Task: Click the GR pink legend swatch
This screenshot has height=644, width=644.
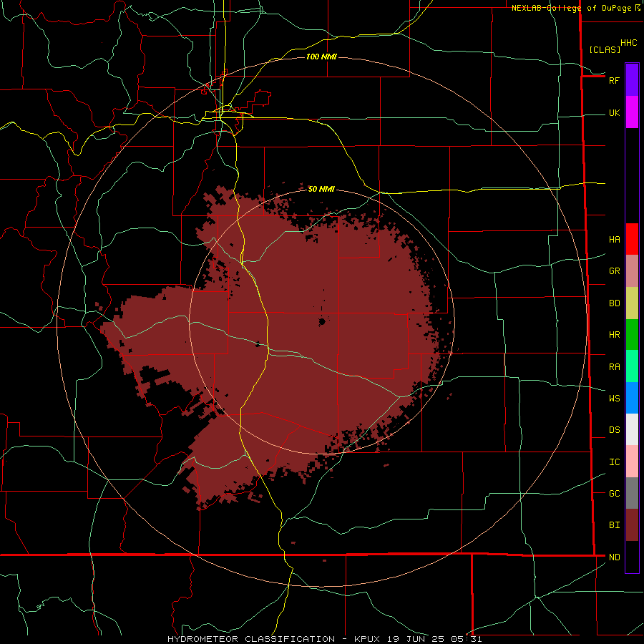Action: tap(632, 271)
